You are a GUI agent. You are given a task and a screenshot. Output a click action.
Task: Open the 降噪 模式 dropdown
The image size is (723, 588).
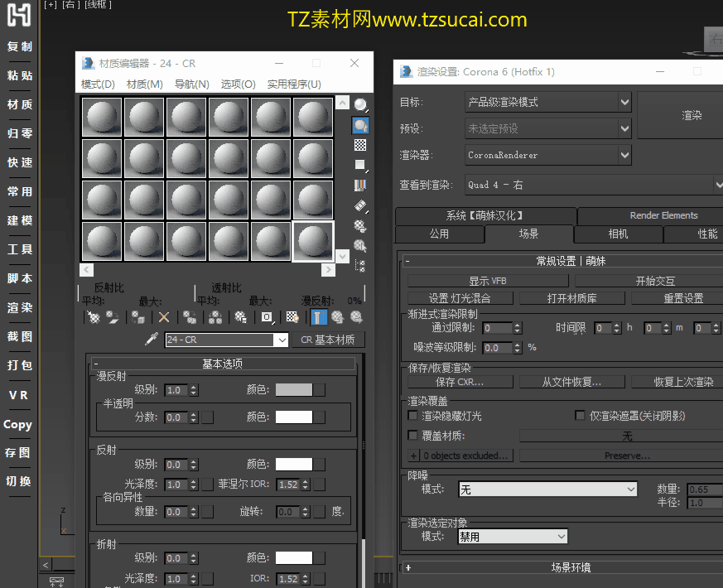(547, 489)
